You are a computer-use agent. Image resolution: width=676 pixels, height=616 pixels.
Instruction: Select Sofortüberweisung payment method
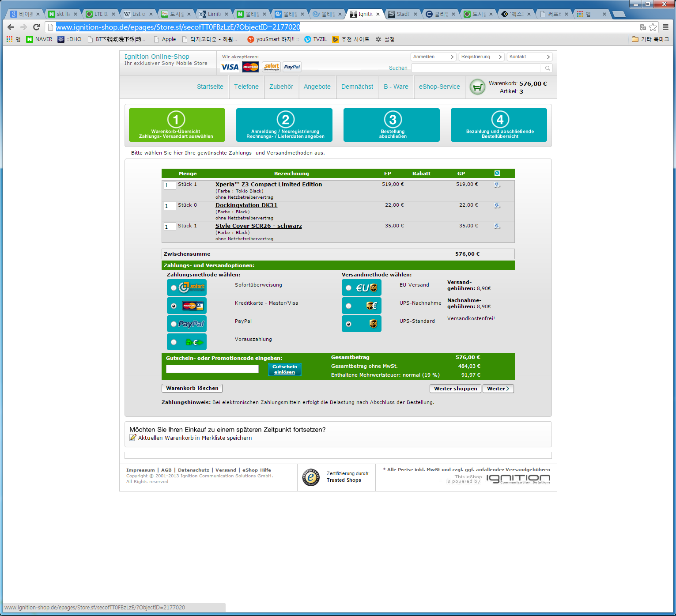point(174,288)
